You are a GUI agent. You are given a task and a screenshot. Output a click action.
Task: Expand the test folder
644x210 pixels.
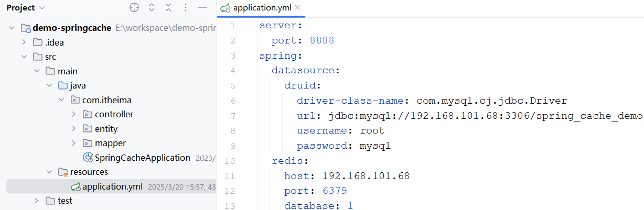tap(37, 201)
